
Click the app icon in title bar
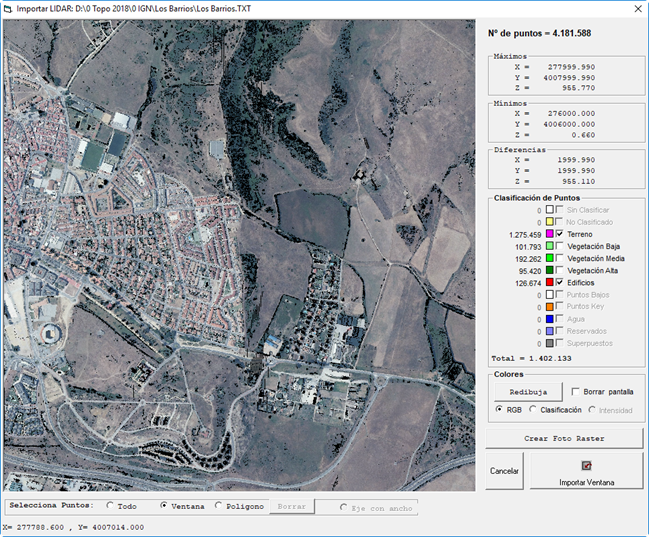[x=8, y=9]
